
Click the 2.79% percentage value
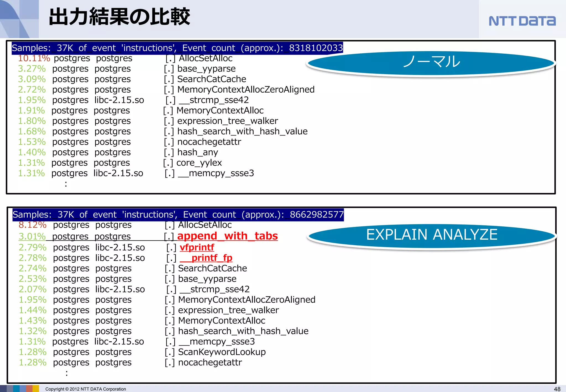coord(33,247)
